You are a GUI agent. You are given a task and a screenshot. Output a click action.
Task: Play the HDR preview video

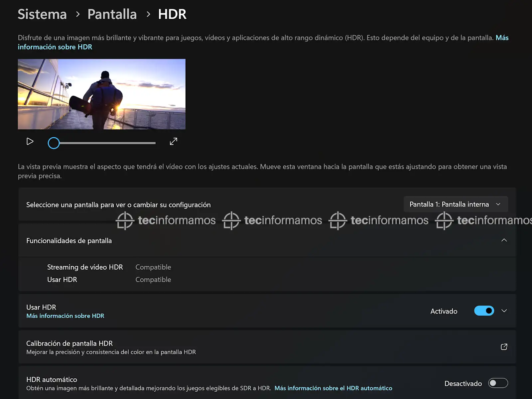click(x=30, y=142)
